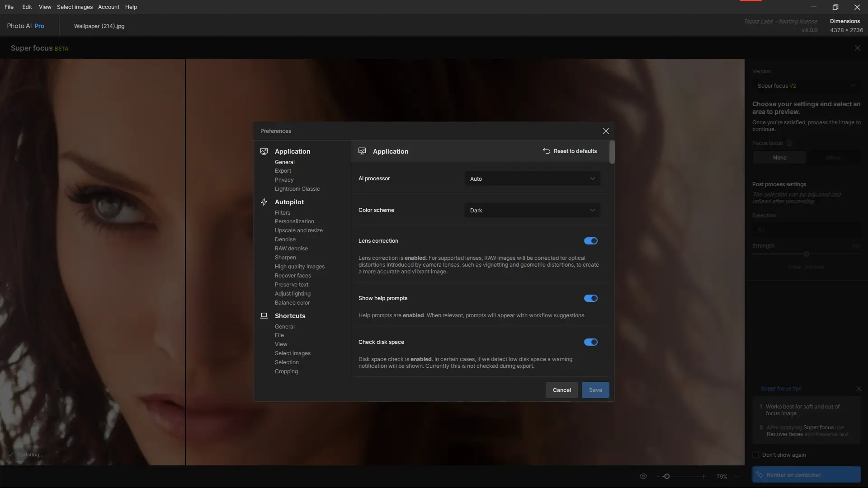The image size is (868, 488).
Task: Close the Preferences dialog with X
Action: [x=605, y=131]
